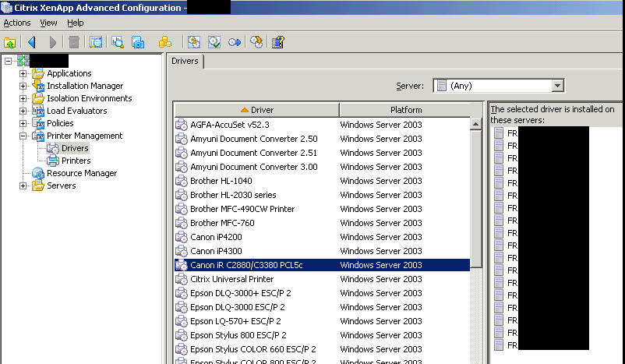
Task: Open the View menu
Action: (x=48, y=23)
